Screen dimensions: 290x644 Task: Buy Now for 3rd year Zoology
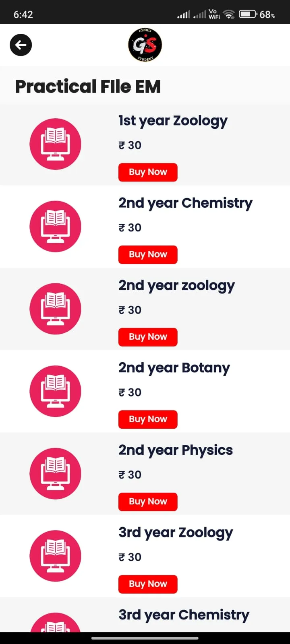click(148, 584)
